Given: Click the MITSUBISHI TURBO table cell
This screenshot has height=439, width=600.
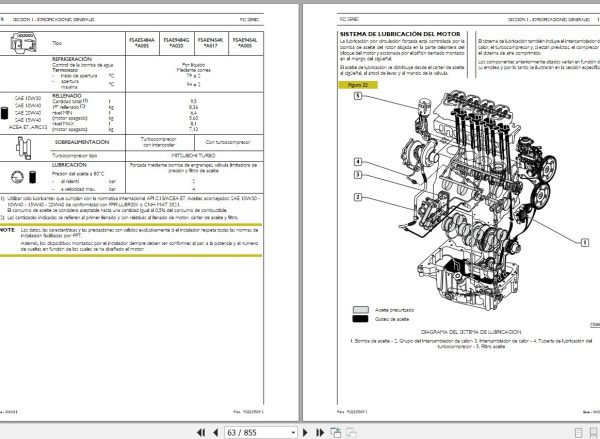Looking at the screenshot, I should [x=194, y=156].
